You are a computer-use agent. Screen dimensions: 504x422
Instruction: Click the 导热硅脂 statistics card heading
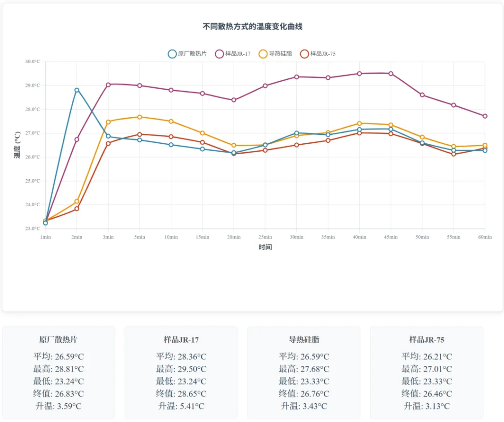pos(304,340)
